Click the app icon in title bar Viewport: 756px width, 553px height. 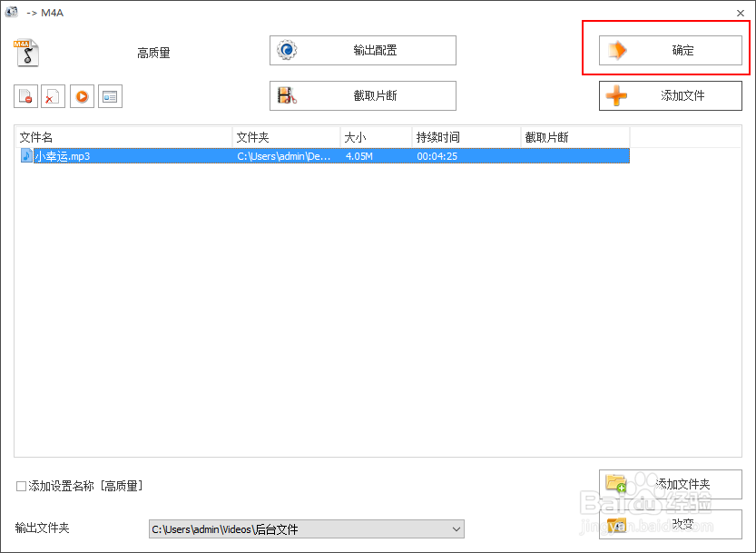[11, 12]
